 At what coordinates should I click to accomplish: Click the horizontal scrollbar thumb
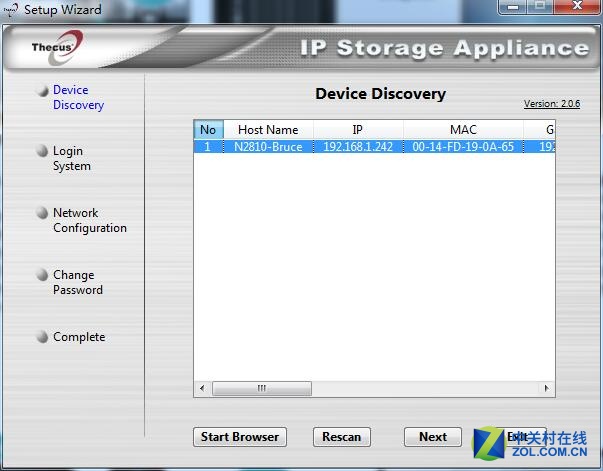pyautogui.click(x=262, y=388)
